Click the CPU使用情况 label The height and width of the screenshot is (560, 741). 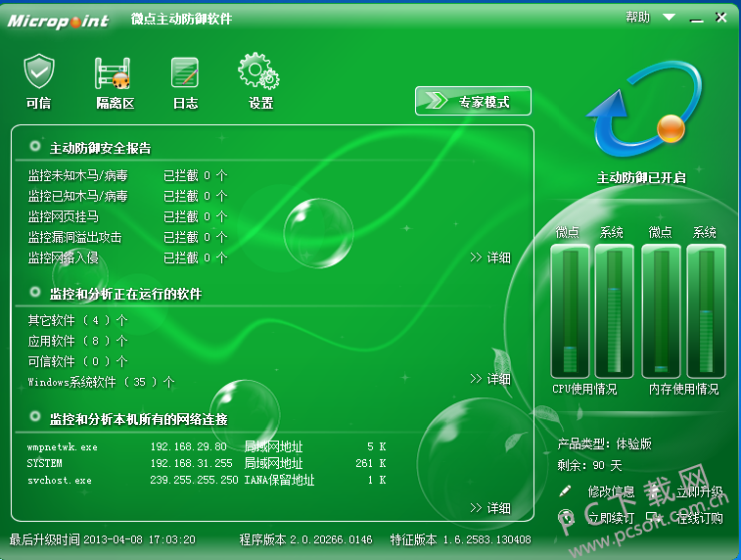[584, 389]
